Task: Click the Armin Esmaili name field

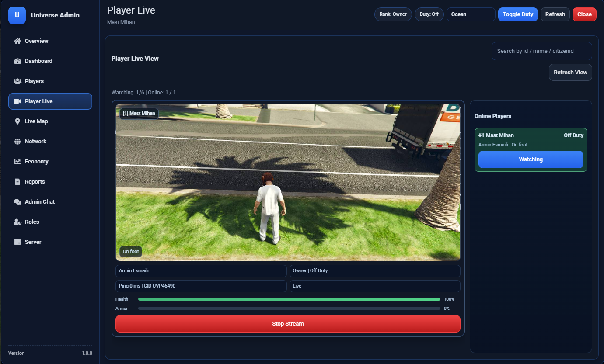Action: pyautogui.click(x=201, y=271)
